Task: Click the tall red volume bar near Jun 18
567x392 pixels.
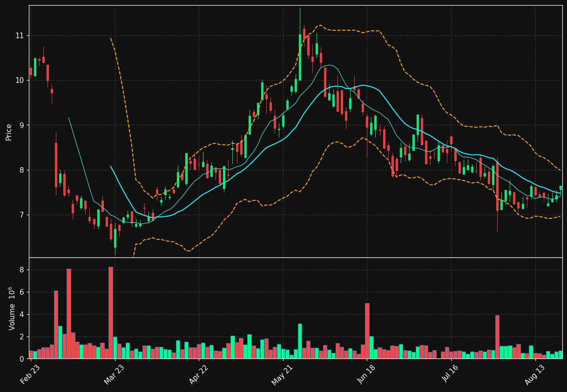Action: point(367,331)
